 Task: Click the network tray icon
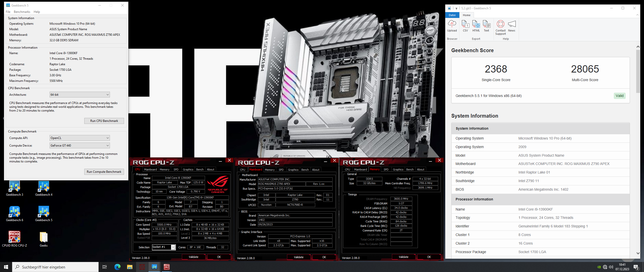tap(605, 267)
